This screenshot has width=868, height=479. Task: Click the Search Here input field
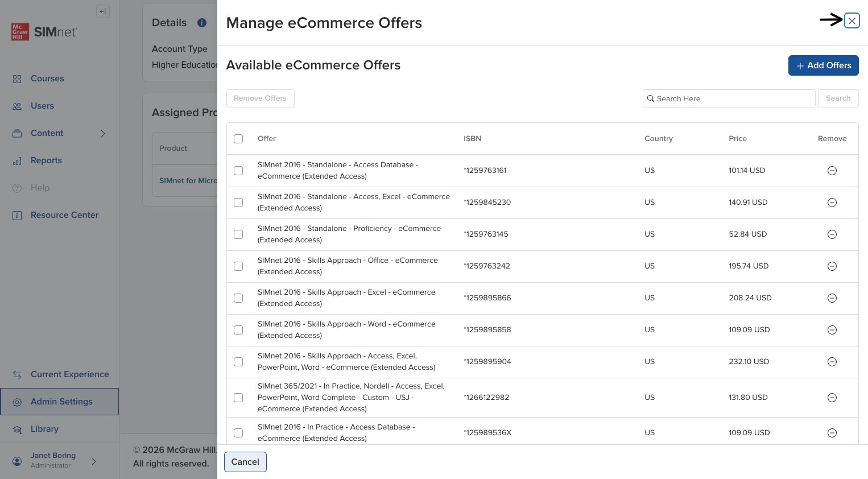point(729,98)
